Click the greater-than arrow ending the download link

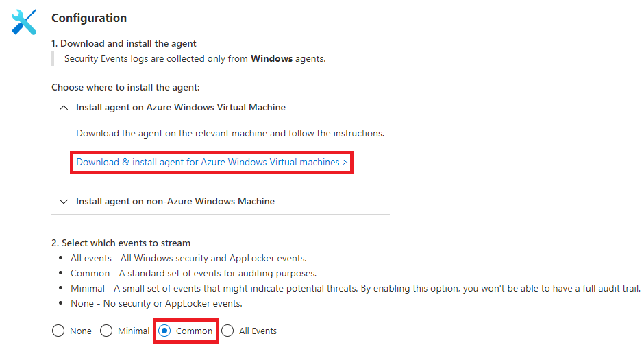coord(345,163)
